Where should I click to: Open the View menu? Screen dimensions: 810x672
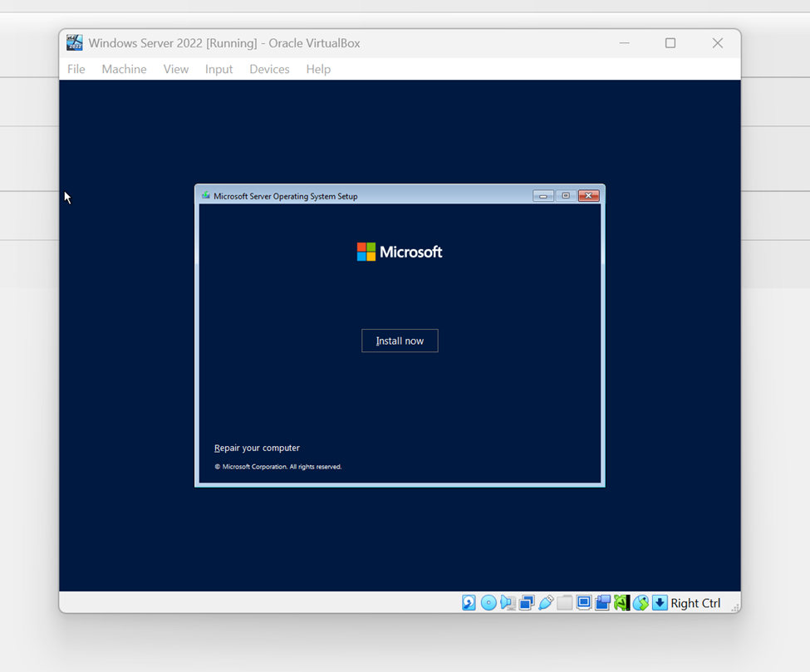[x=176, y=69]
